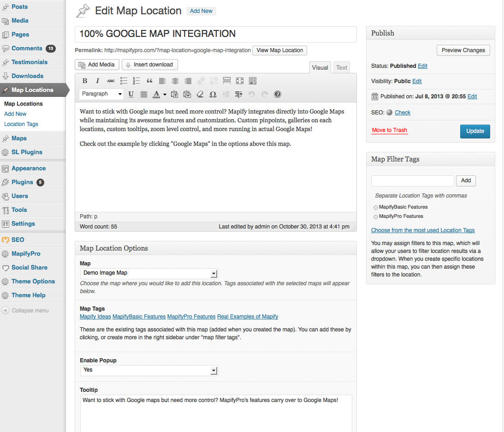The height and width of the screenshot is (432, 504).
Task: Remove MapifyPro Features tag
Action: (x=375, y=217)
